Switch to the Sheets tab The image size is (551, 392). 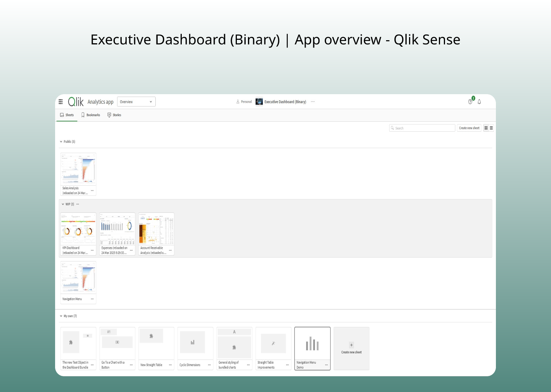pos(67,115)
